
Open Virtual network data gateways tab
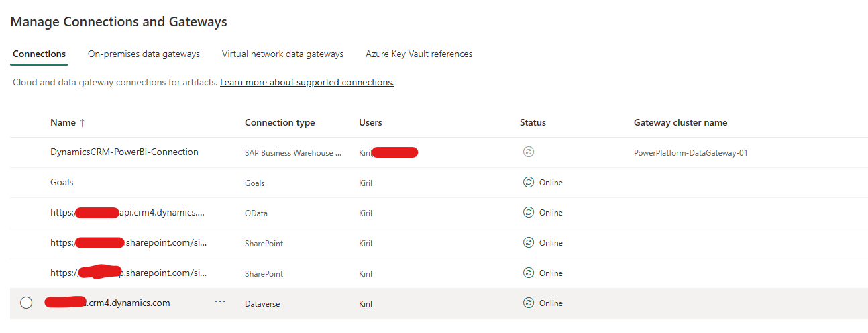(282, 54)
